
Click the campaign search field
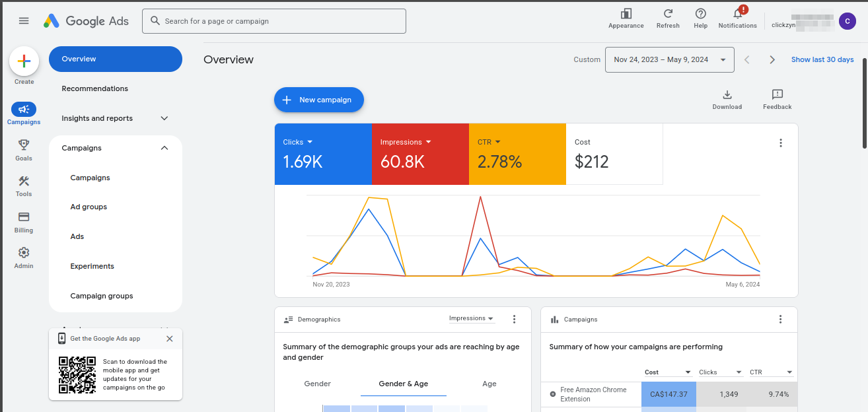click(274, 21)
